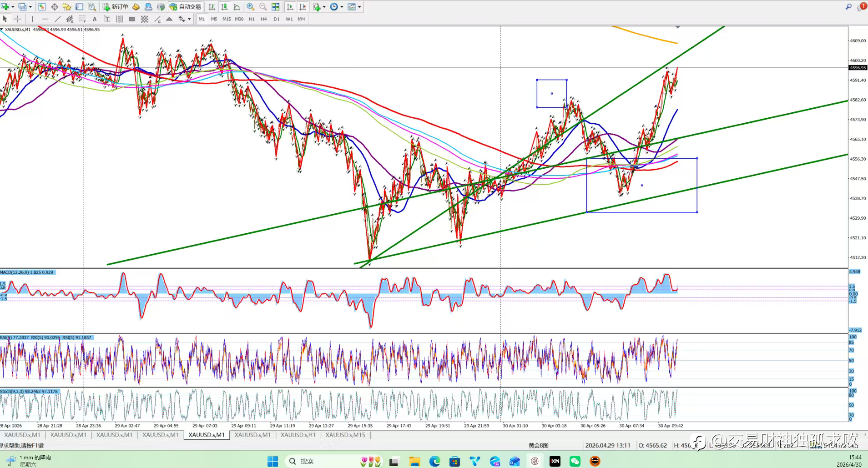Click the zoom out magnifier icon
This screenshot has height=468, width=868.
[263, 7]
